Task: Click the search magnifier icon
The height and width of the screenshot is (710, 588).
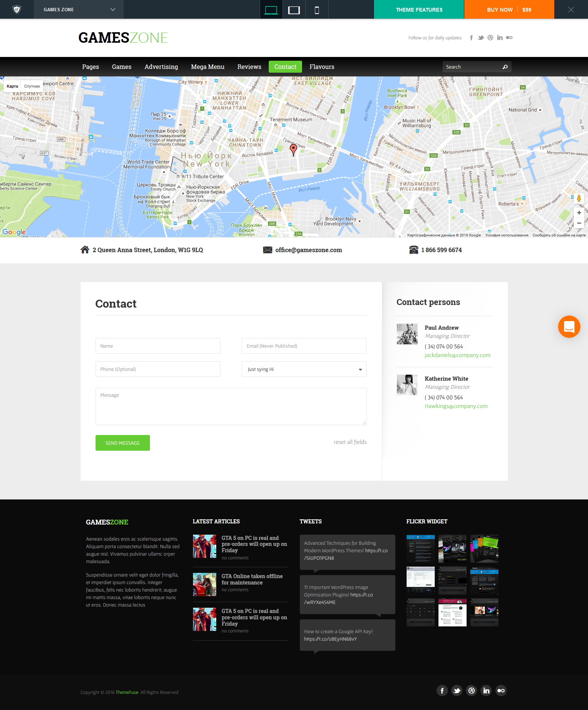Action: click(x=505, y=67)
